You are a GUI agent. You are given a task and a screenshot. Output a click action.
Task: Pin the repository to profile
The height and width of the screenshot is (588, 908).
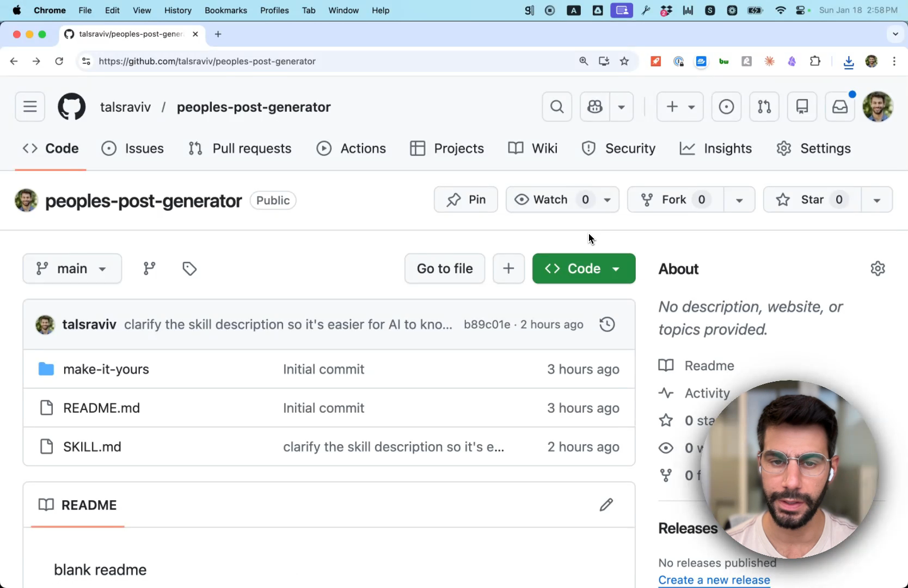coord(466,200)
